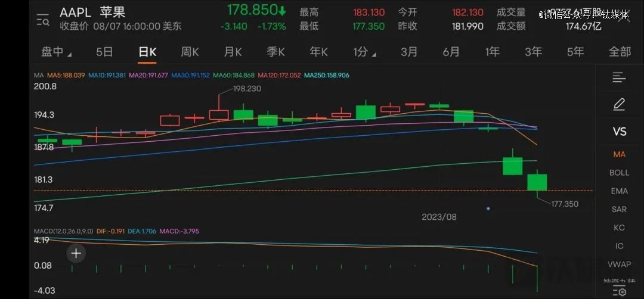Select the 全部 full range
The width and height of the screenshot is (644, 299).
[620, 52]
